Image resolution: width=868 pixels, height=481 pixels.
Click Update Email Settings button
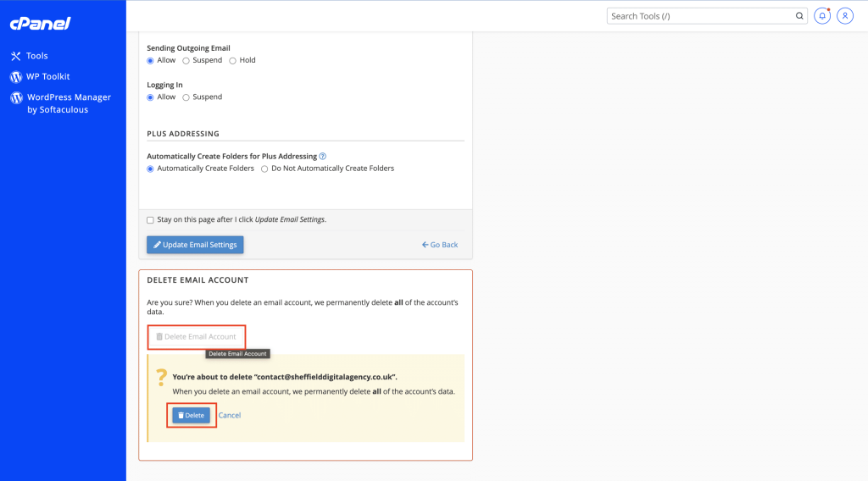(x=195, y=245)
